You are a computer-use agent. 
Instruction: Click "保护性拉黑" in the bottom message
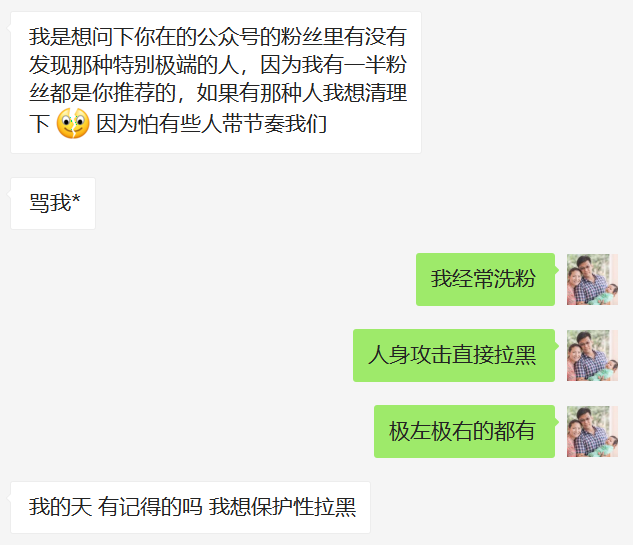point(304,507)
